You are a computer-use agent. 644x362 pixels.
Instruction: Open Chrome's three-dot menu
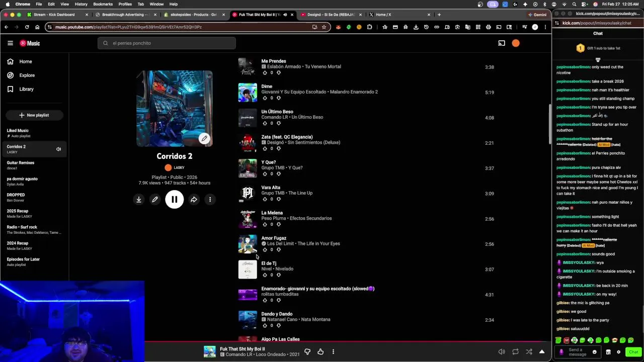pos(545,27)
